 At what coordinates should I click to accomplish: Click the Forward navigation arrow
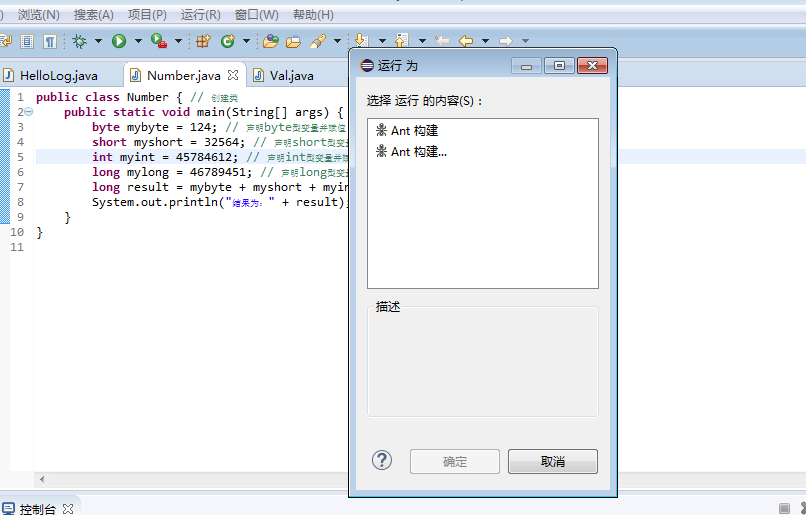tap(506, 41)
